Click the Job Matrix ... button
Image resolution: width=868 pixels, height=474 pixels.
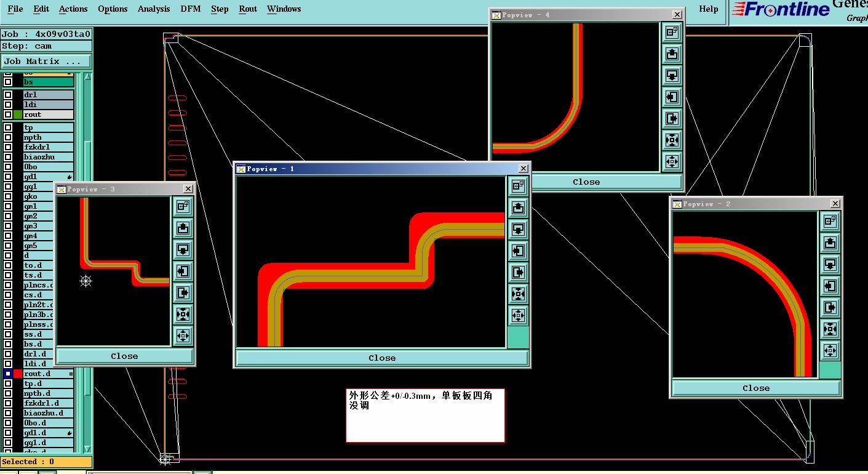[x=46, y=61]
